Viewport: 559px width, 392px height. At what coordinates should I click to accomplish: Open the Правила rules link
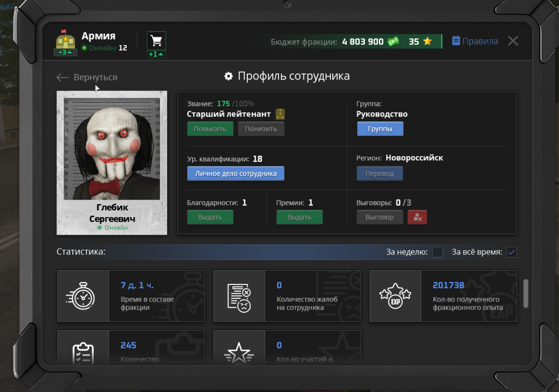pyautogui.click(x=480, y=41)
